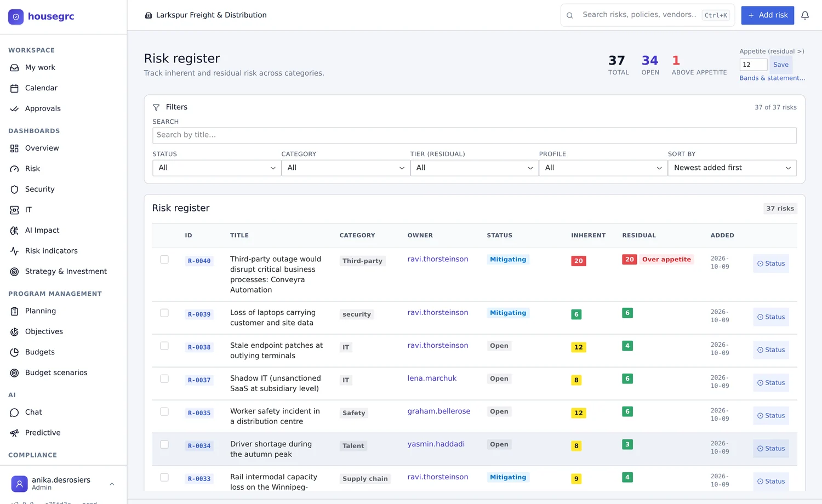The height and width of the screenshot is (504, 822).
Task: Click Status button for R-0040
Action: click(771, 264)
